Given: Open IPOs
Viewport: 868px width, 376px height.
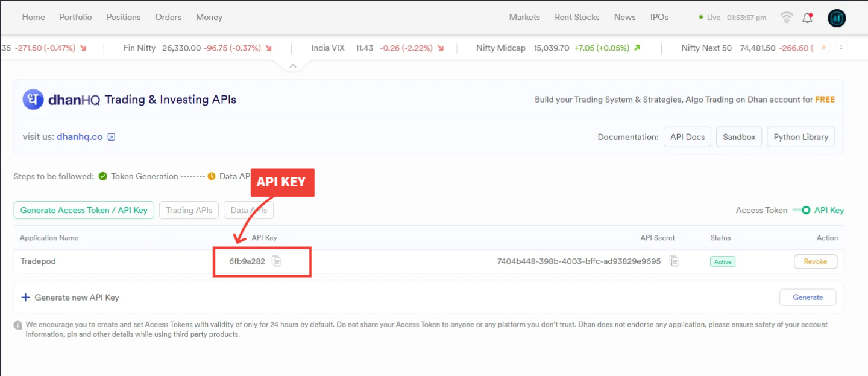Looking at the screenshot, I should 659,18.
